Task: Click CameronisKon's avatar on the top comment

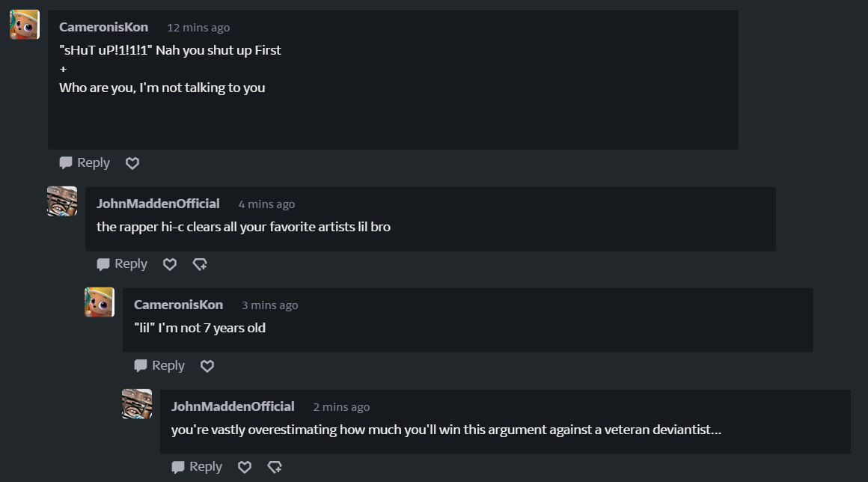Action: point(25,25)
